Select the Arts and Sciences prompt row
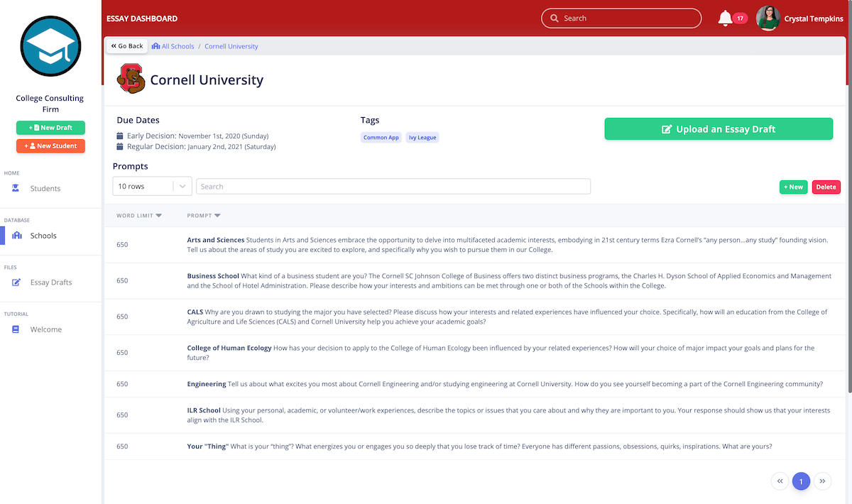852x504 pixels. coord(474,245)
